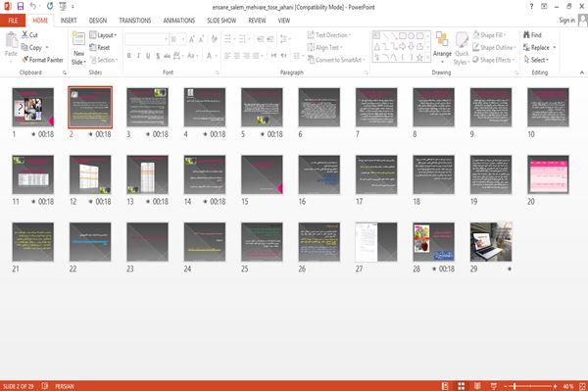Switch to the SLIDE SHOW tab
This screenshot has width=588, height=391.
pyautogui.click(x=221, y=21)
